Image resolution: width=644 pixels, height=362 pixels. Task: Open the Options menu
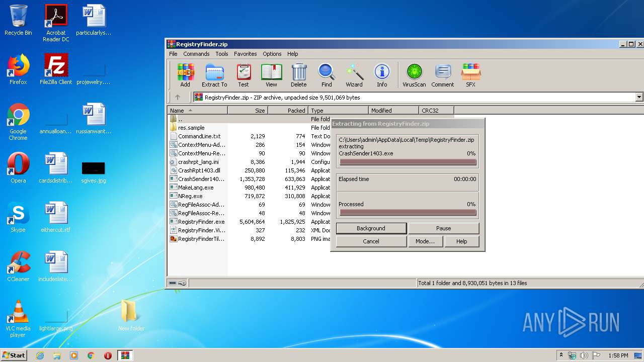(x=272, y=54)
